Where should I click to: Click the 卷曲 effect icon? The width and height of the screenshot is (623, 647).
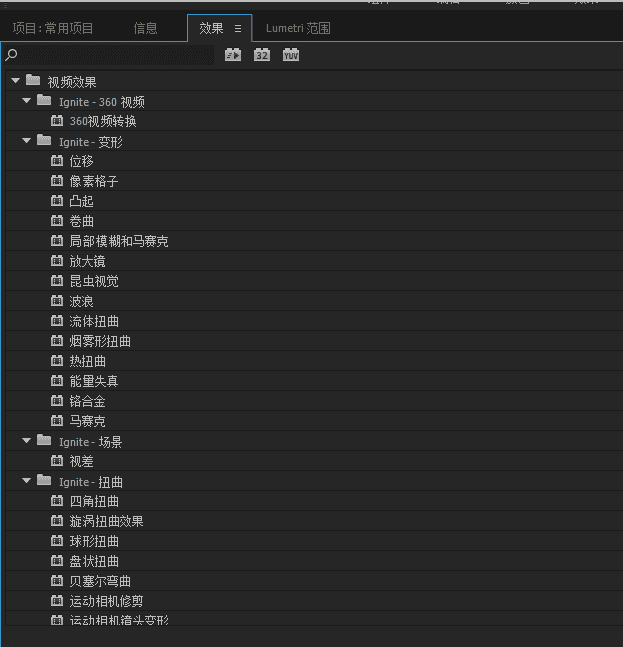[x=57, y=221]
